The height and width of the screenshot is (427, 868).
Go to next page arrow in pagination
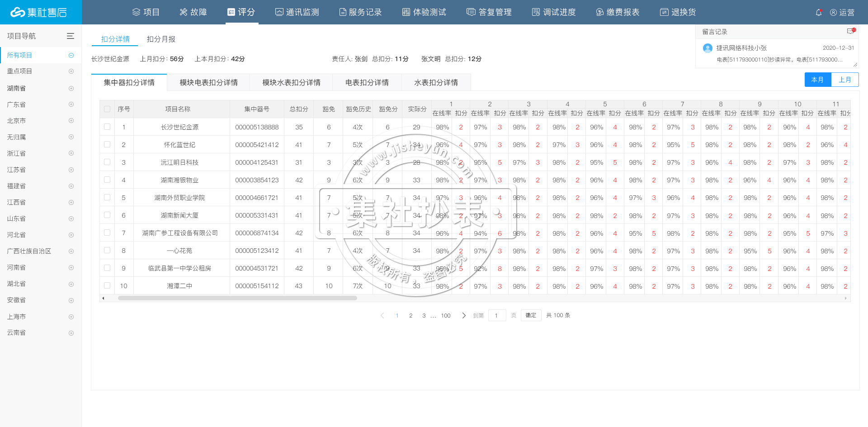[x=463, y=316]
